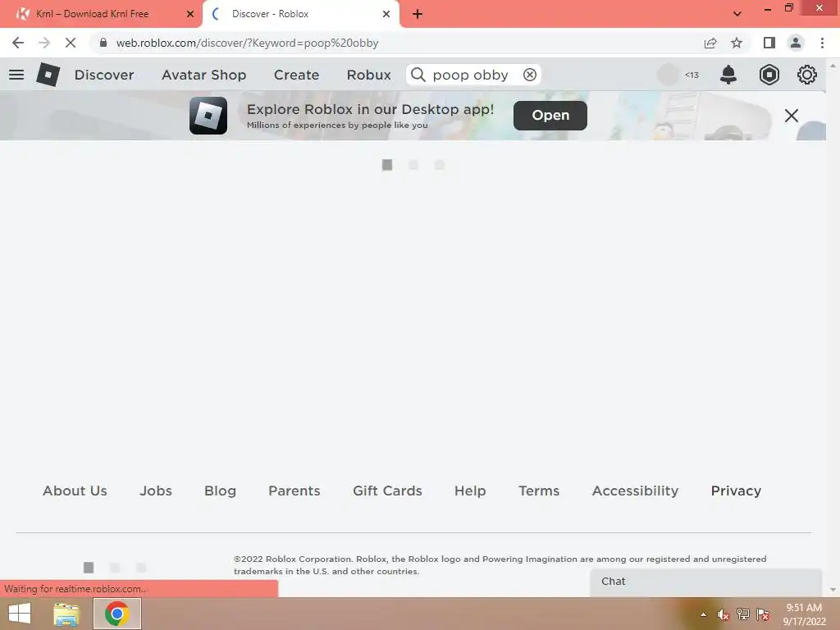
Task: Open the Parents footer link
Action: click(x=294, y=491)
